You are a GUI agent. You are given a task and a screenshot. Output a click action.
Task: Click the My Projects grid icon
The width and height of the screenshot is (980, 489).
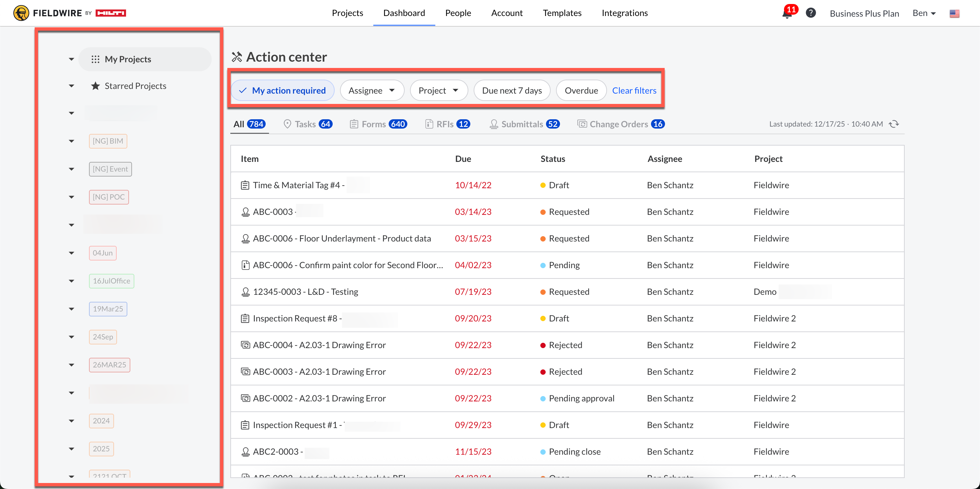click(x=95, y=59)
